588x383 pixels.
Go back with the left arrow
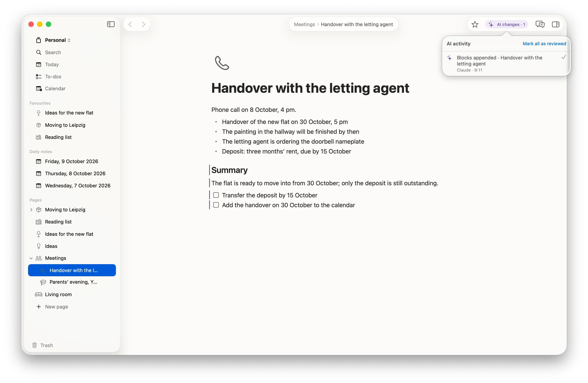[x=130, y=24]
